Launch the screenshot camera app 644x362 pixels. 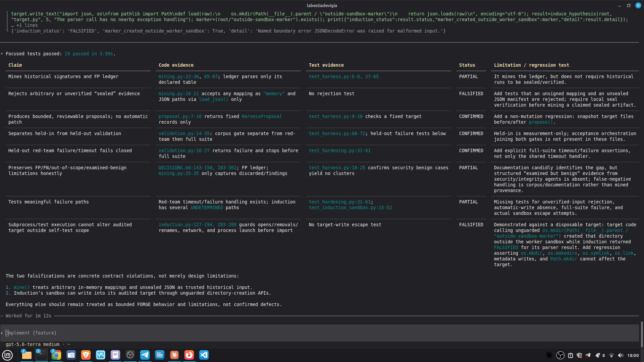click(71, 355)
